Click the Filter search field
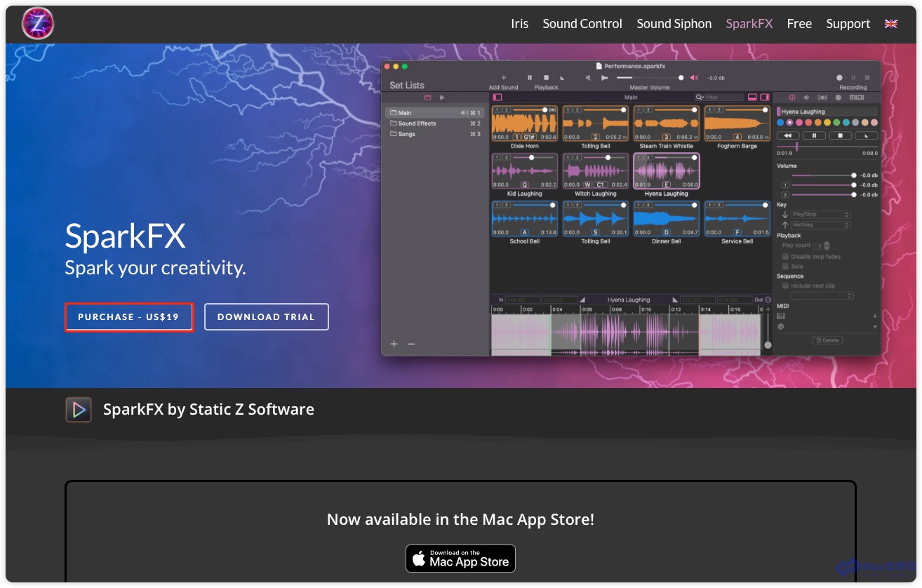 [719, 98]
